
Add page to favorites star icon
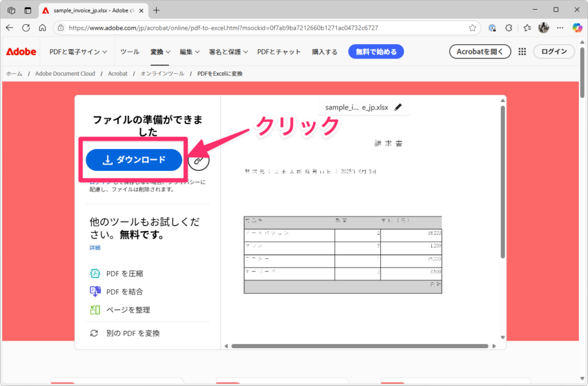473,28
